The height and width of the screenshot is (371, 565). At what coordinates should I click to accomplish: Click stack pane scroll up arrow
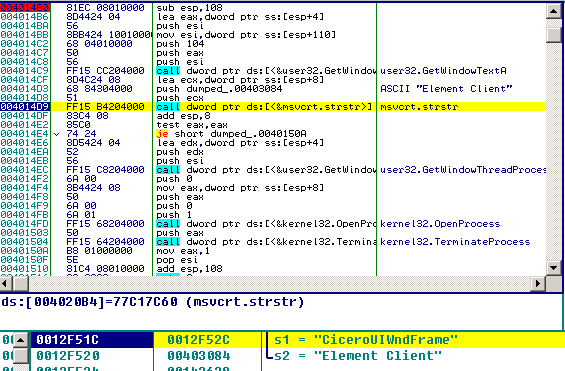21,340
